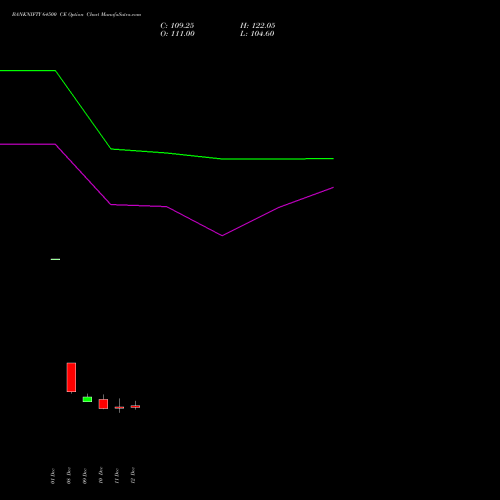This screenshot has height=500, width=500.
Task: Select the high value H: 122.05
Action: click(x=258, y=26)
